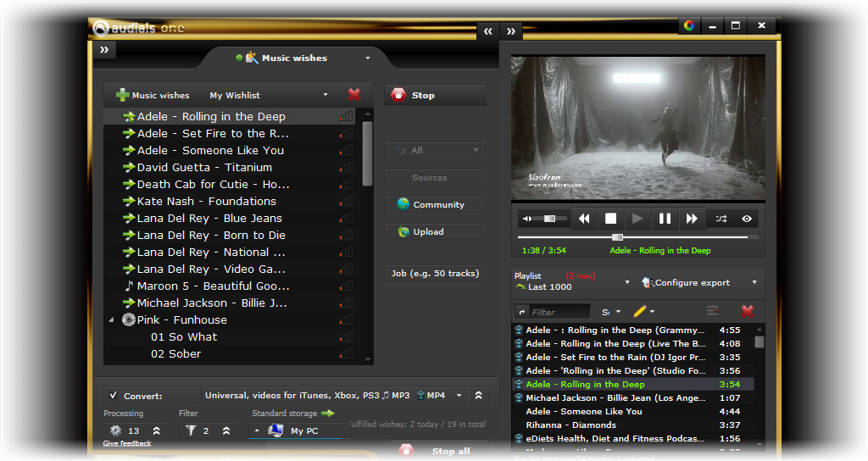This screenshot has width=868, height=461.
Task: Open the Playlist Last 1000 dropdown
Action: point(627,282)
